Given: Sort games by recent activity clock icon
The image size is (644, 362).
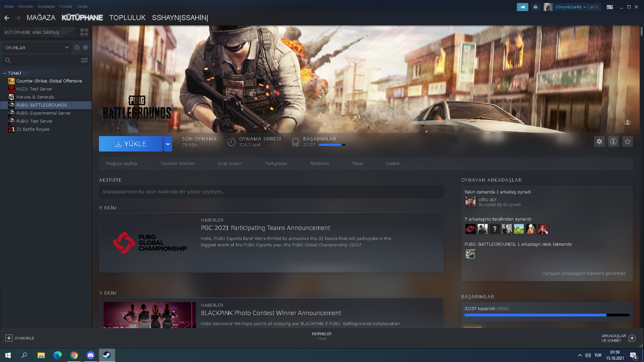Looking at the screenshot, I should point(77,48).
